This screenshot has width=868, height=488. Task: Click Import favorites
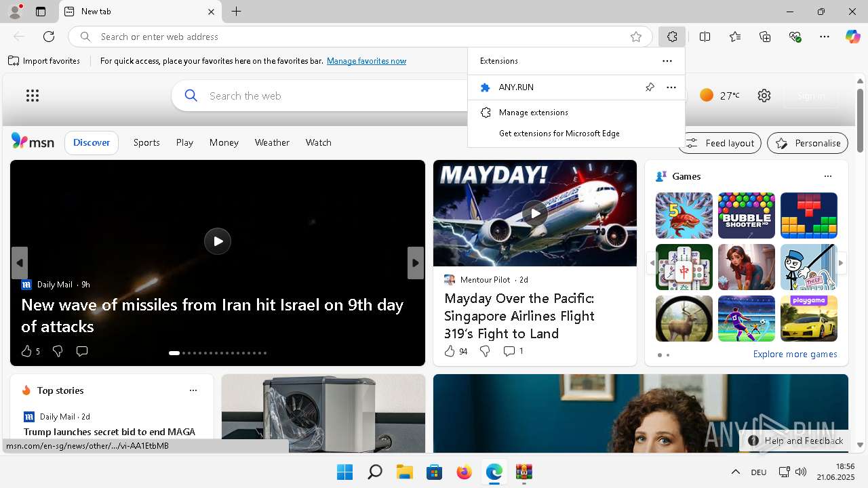click(x=45, y=61)
